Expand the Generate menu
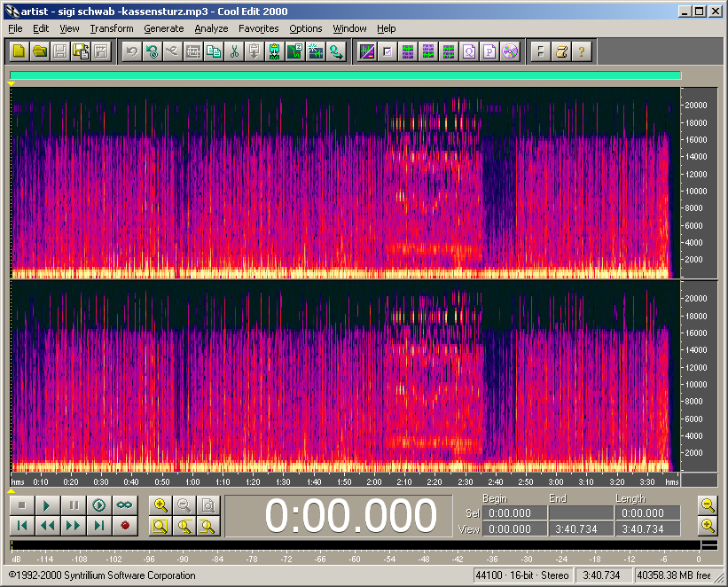 (x=163, y=28)
